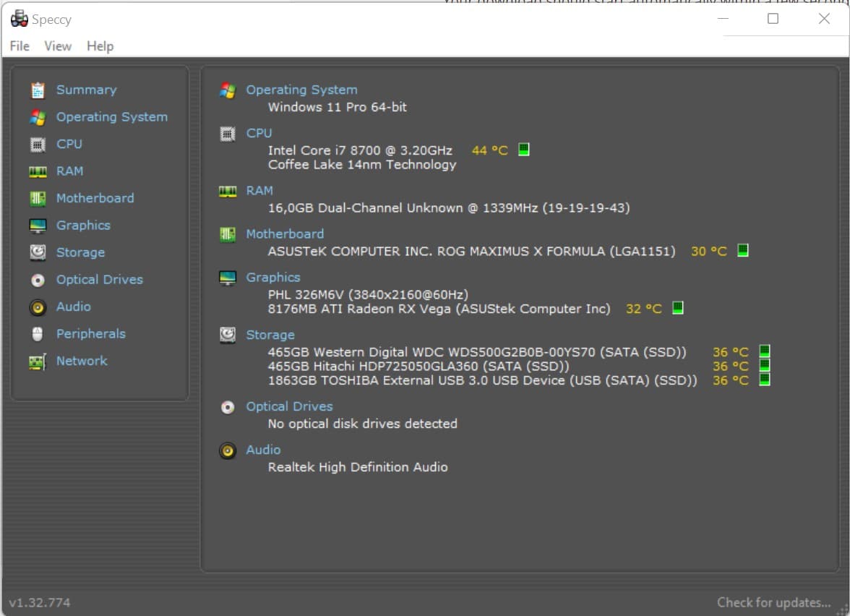Select the Peripherals mouse icon

pos(37,333)
